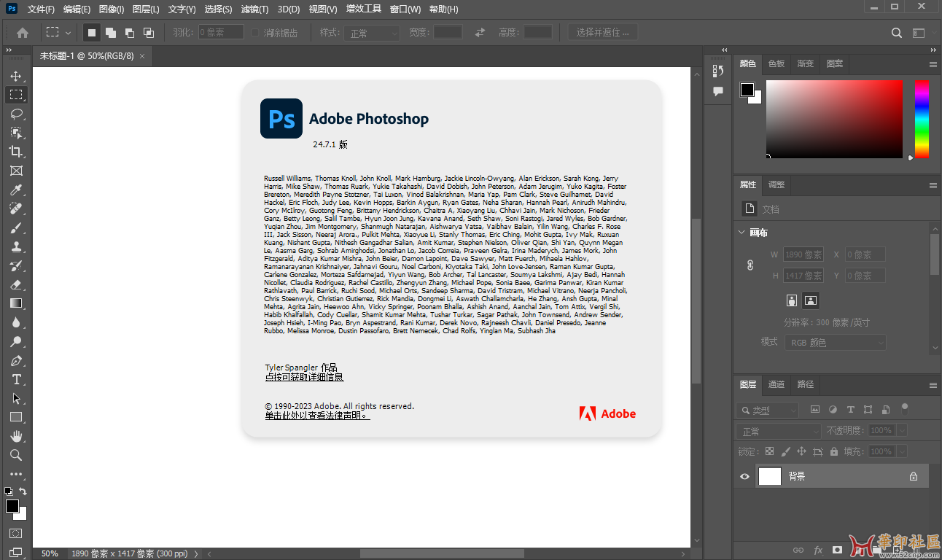Select the History Brush tool
Viewport: 942px width, 560px height.
[x=16, y=265]
